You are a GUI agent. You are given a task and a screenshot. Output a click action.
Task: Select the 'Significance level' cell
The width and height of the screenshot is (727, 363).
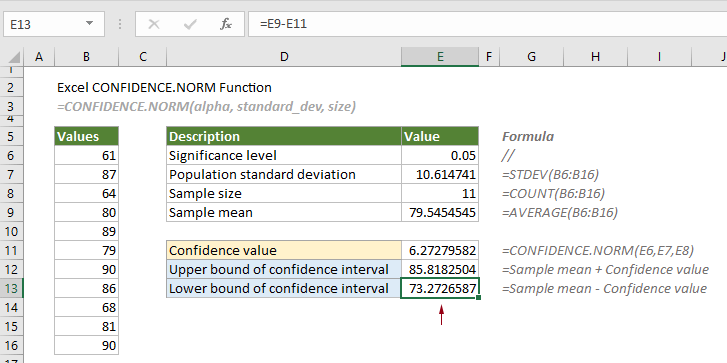click(x=284, y=155)
